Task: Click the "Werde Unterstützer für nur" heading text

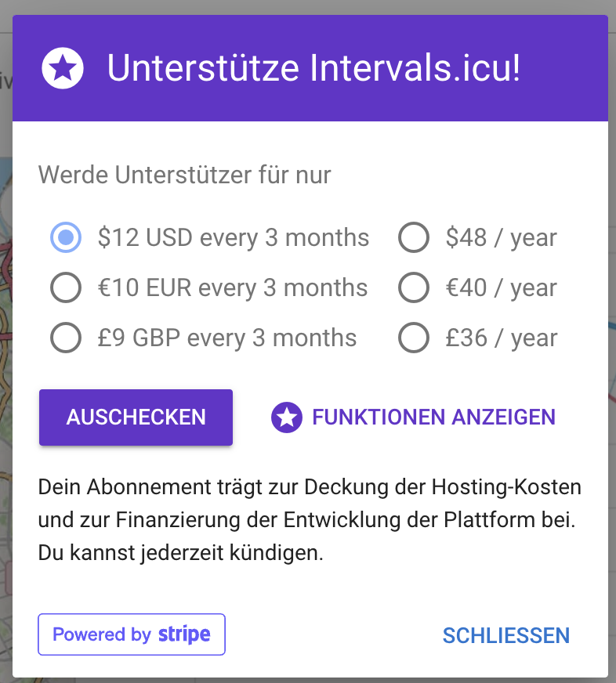Action: [x=185, y=175]
